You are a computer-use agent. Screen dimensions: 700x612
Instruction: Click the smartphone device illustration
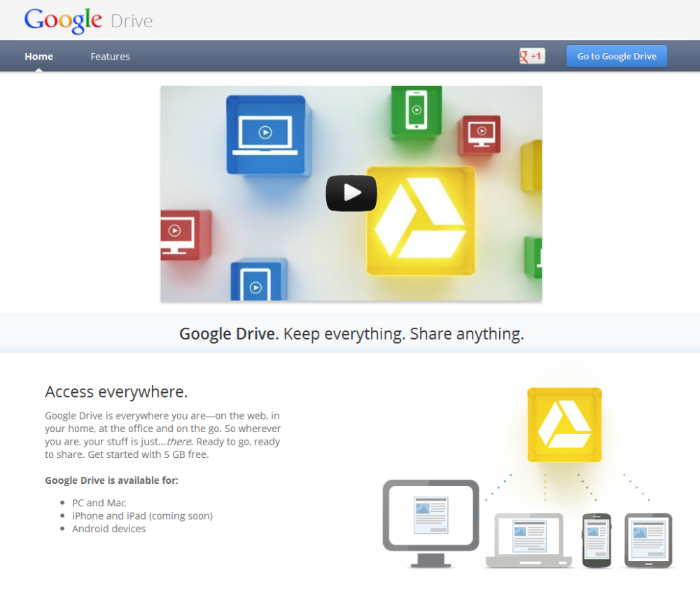click(597, 541)
